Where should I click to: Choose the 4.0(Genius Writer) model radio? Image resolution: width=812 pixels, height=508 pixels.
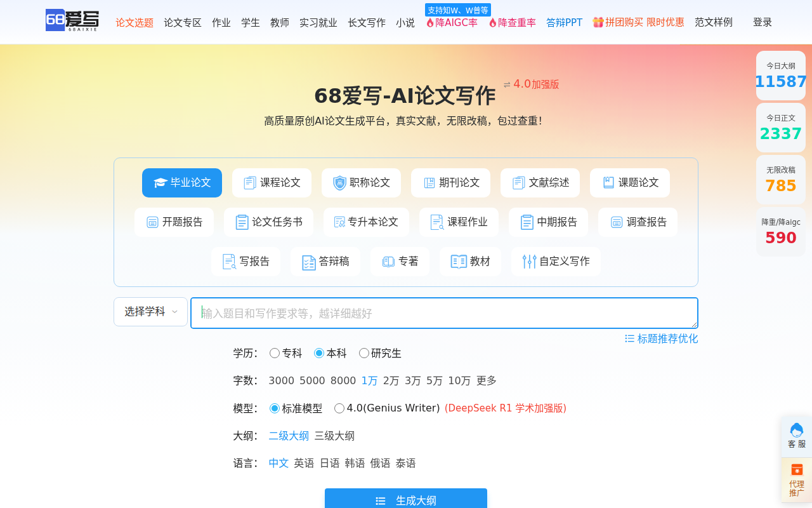tap(339, 408)
